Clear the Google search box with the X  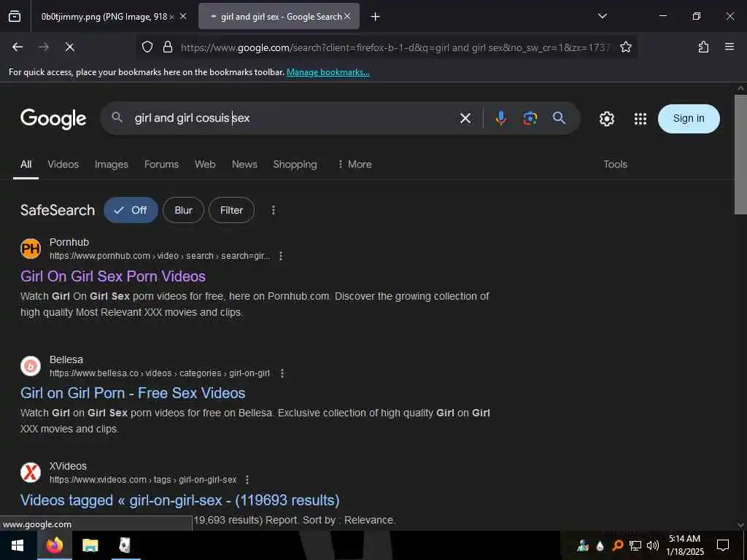(x=465, y=118)
